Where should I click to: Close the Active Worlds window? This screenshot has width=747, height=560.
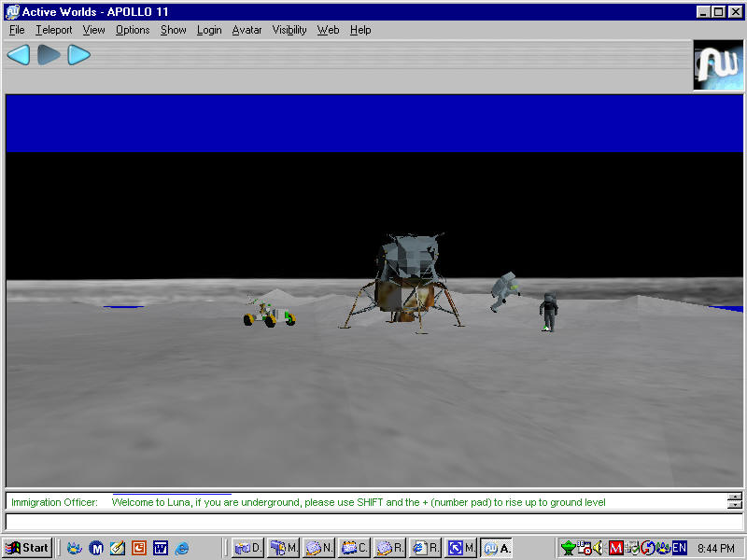point(736,11)
